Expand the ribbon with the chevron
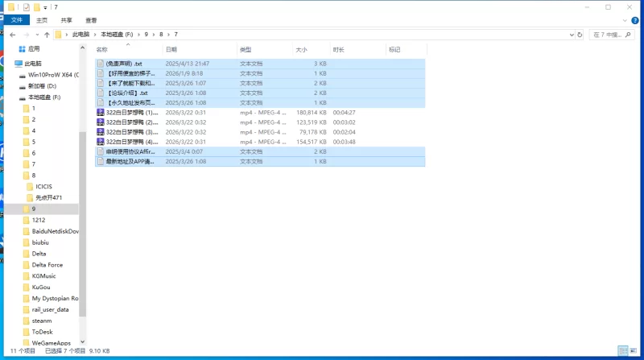The width and height of the screenshot is (644, 360). [x=625, y=20]
